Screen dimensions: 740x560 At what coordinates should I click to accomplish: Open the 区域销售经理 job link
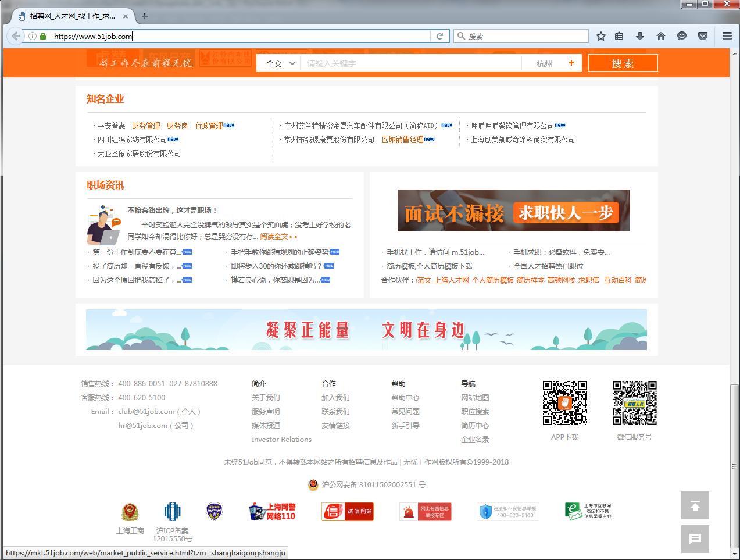coord(403,140)
